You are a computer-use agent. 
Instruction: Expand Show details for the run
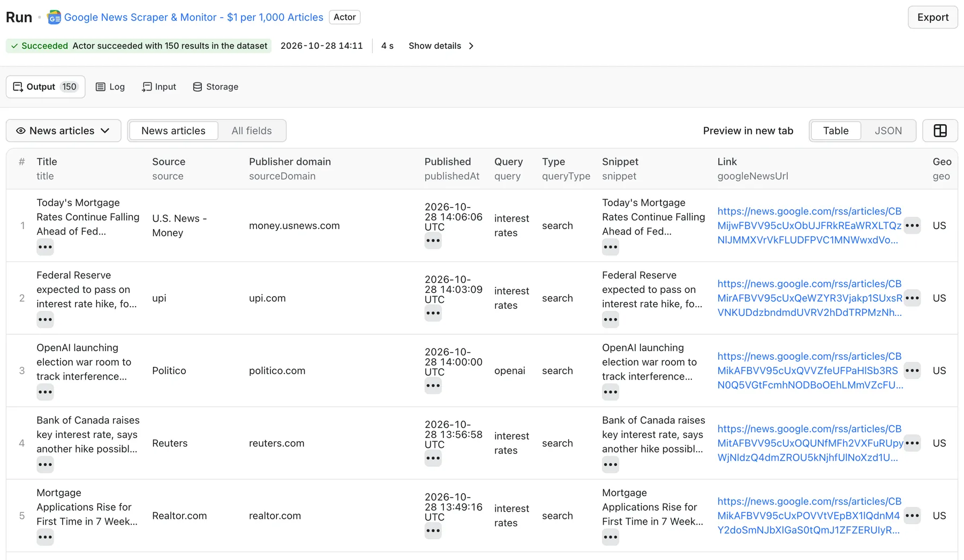441,46
